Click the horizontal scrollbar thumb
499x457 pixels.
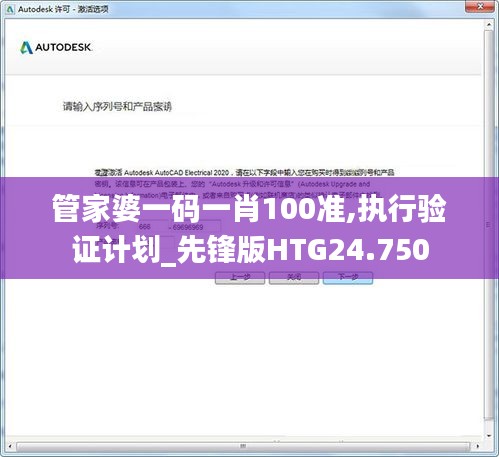(243, 446)
